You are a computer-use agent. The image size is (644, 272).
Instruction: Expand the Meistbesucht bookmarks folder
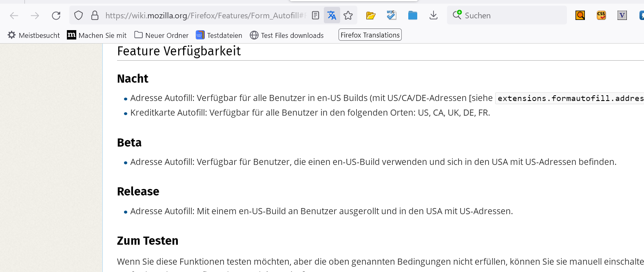pyautogui.click(x=34, y=35)
